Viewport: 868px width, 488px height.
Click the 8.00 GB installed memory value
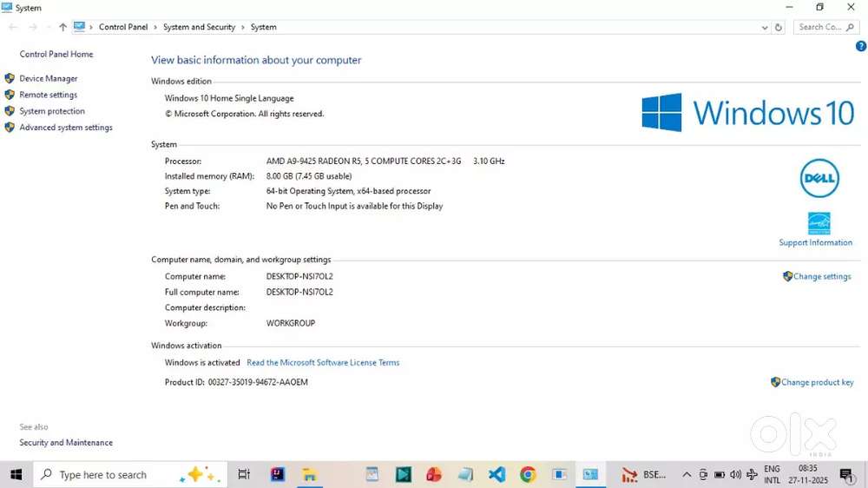(x=309, y=176)
